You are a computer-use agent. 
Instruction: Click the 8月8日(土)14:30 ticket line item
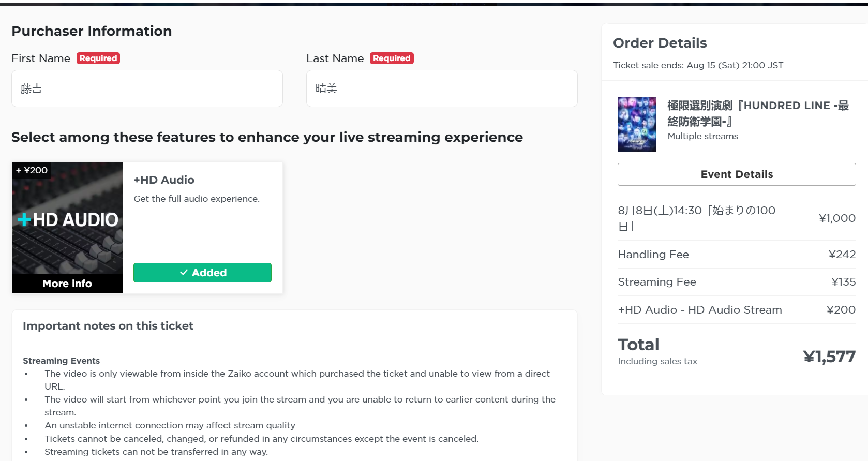click(x=737, y=218)
